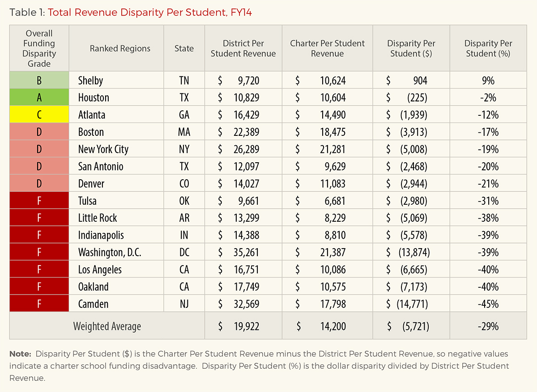Select the Overall Funding Disparity Grade header
This screenshot has width=537, height=392.
coord(39,49)
